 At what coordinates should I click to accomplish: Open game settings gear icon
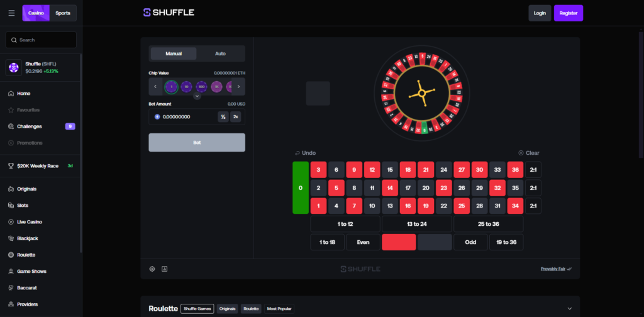coord(152,269)
